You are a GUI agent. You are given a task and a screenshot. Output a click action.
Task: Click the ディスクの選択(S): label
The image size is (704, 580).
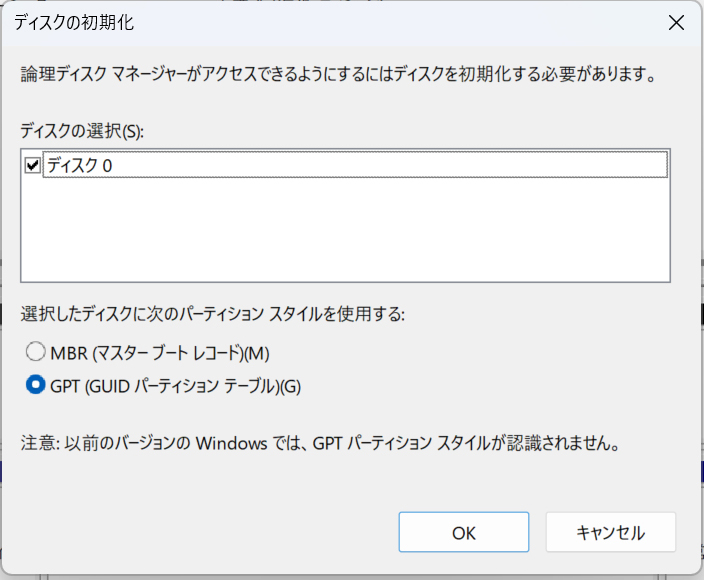click(x=82, y=131)
